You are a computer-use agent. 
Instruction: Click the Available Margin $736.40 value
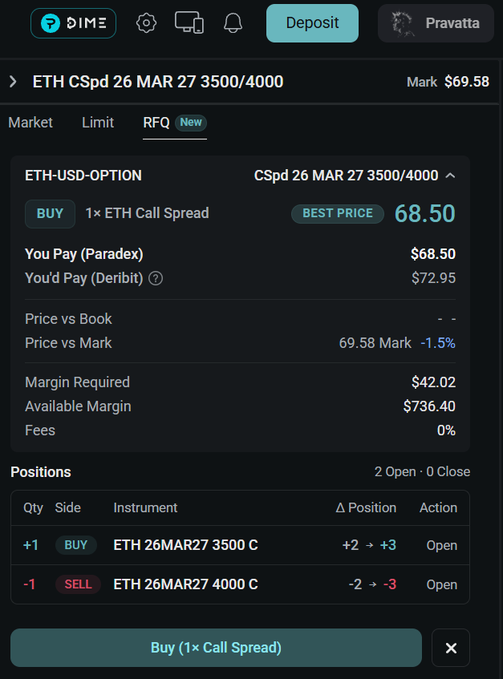(429, 406)
